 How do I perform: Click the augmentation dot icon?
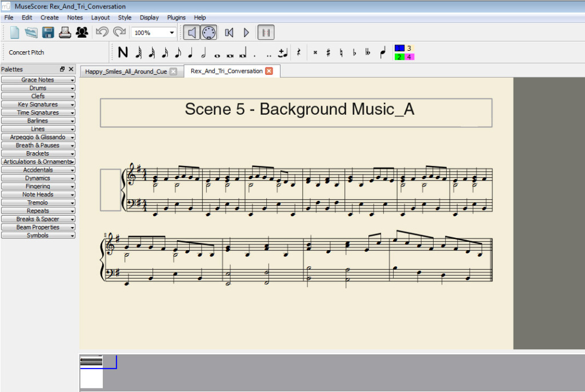pyautogui.click(x=254, y=52)
